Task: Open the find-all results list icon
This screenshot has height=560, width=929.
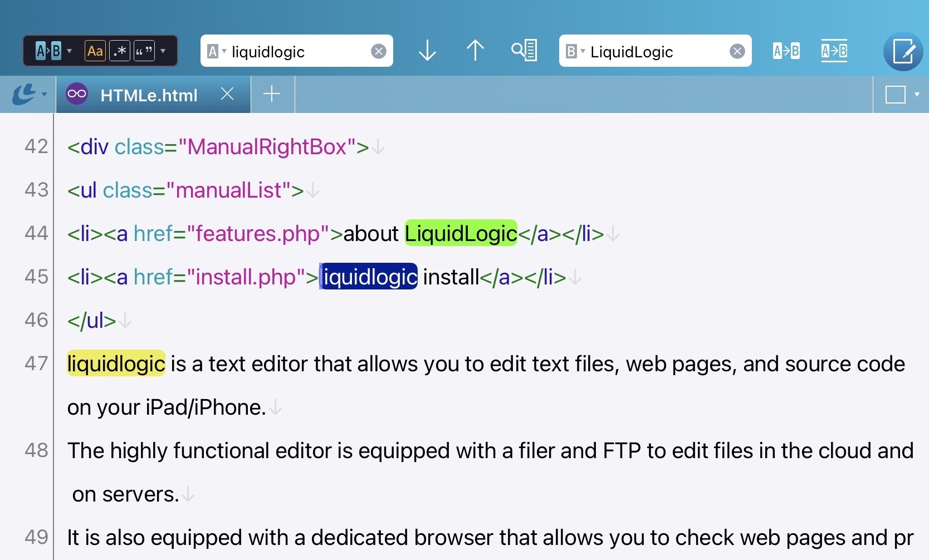Action: point(524,51)
